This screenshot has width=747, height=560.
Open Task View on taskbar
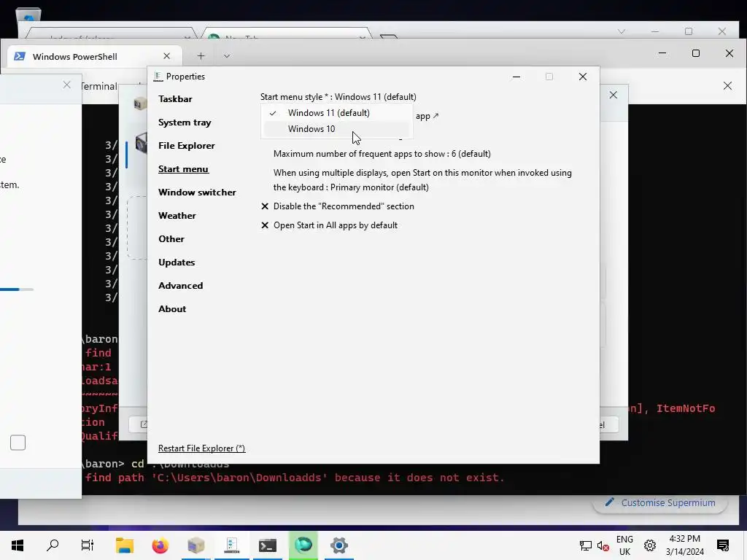point(88,545)
